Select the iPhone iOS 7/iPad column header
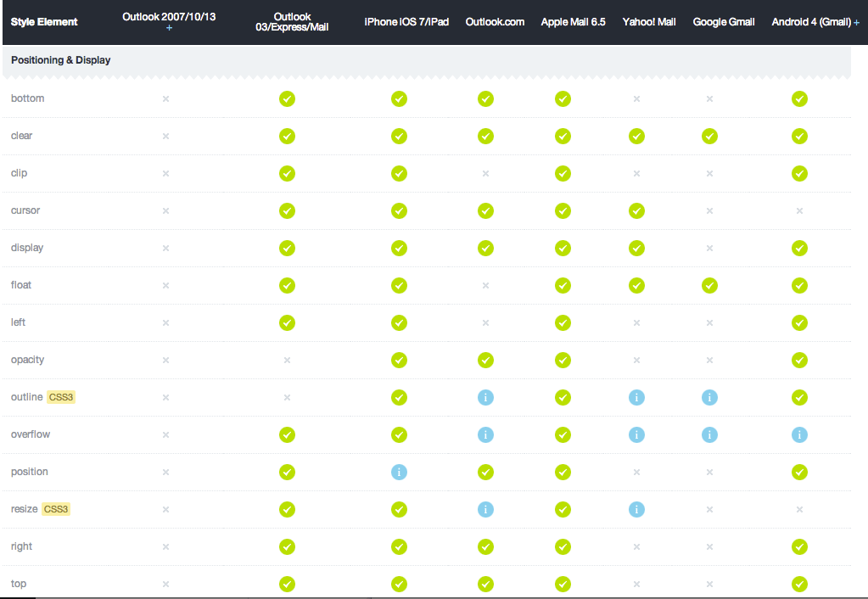Screen dimensions: 868x599 pyautogui.click(x=406, y=22)
